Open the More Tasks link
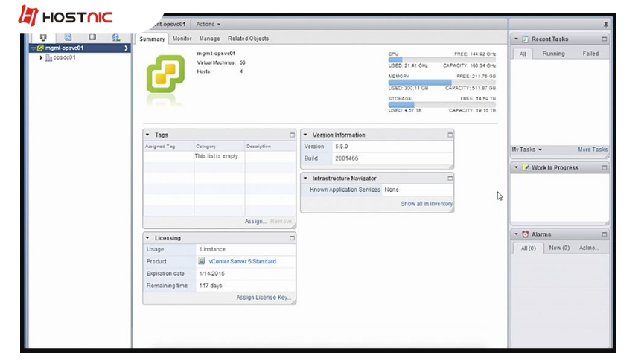Screen dimensions: 644x363 tap(592, 150)
